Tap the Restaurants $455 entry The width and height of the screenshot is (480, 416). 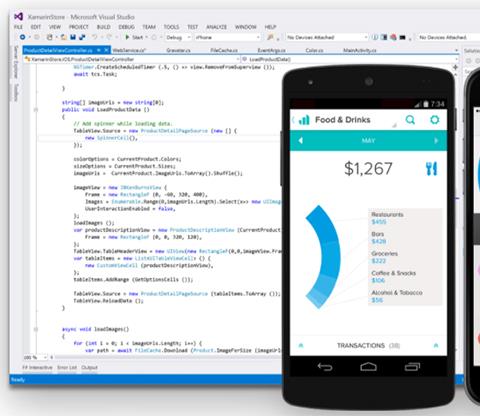tap(387, 218)
